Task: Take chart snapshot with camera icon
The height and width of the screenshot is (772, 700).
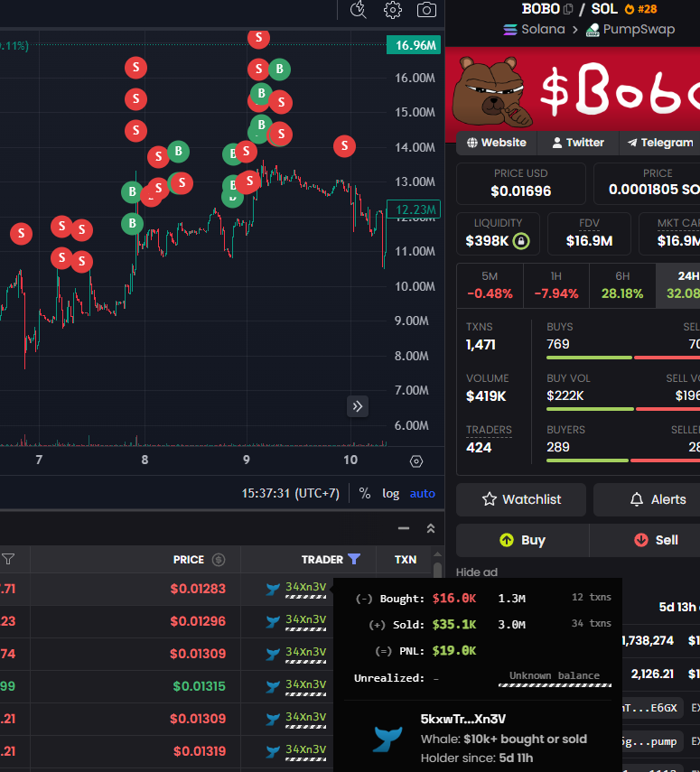Action: 426,10
